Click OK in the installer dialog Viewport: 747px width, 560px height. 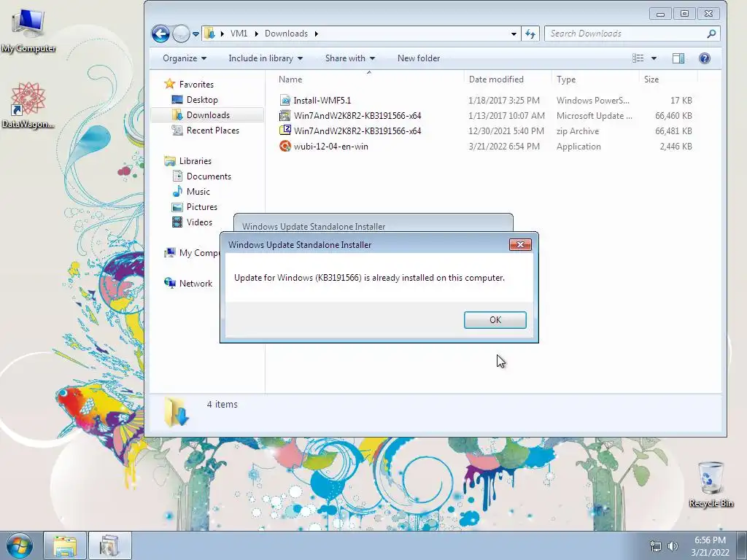pos(495,320)
